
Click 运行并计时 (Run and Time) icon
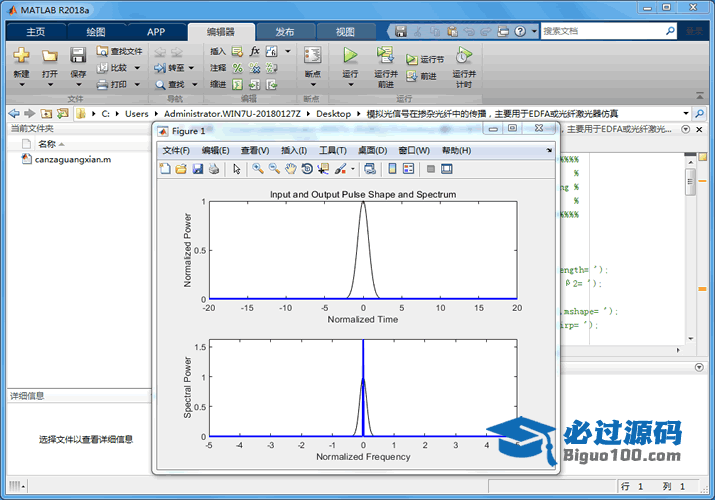(x=464, y=55)
